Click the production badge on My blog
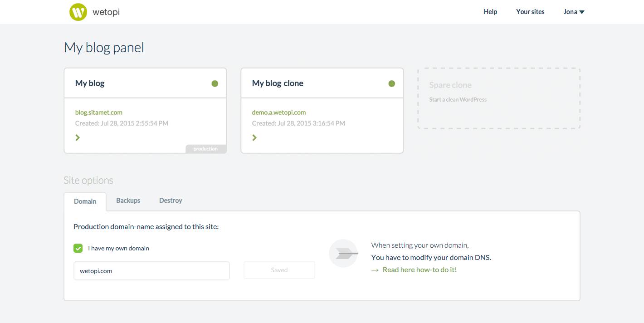644x323 pixels. (x=206, y=149)
